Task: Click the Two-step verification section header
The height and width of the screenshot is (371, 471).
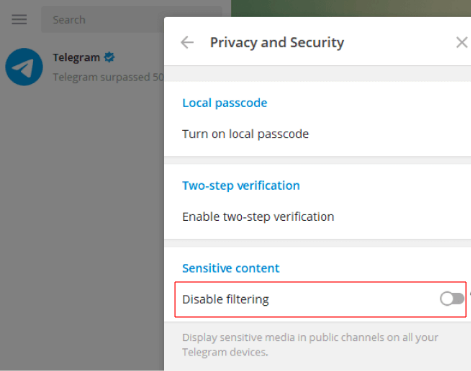Action: click(241, 185)
